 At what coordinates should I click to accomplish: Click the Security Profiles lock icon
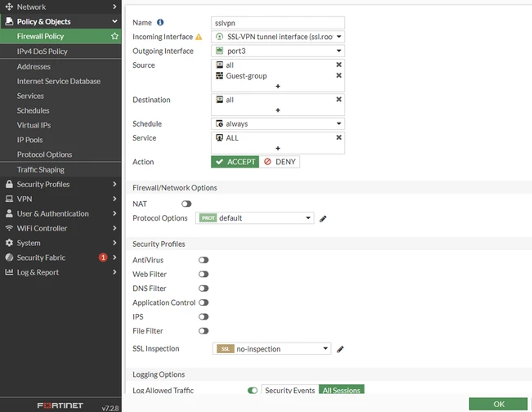pyautogui.click(x=9, y=184)
